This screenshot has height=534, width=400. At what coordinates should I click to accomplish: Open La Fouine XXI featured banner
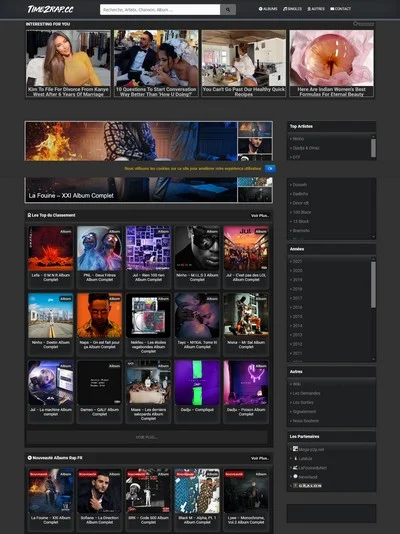(x=131, y=162)
